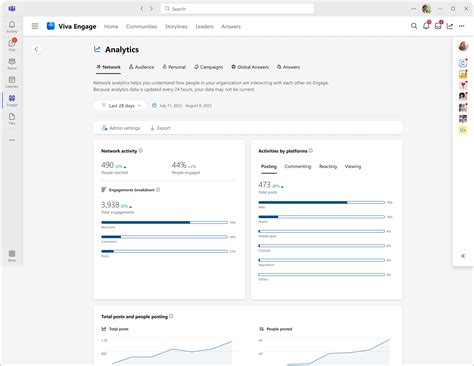Open Chat in the Teams sidebar
This screenshot has width=474, height=366.
click(12, 45)
